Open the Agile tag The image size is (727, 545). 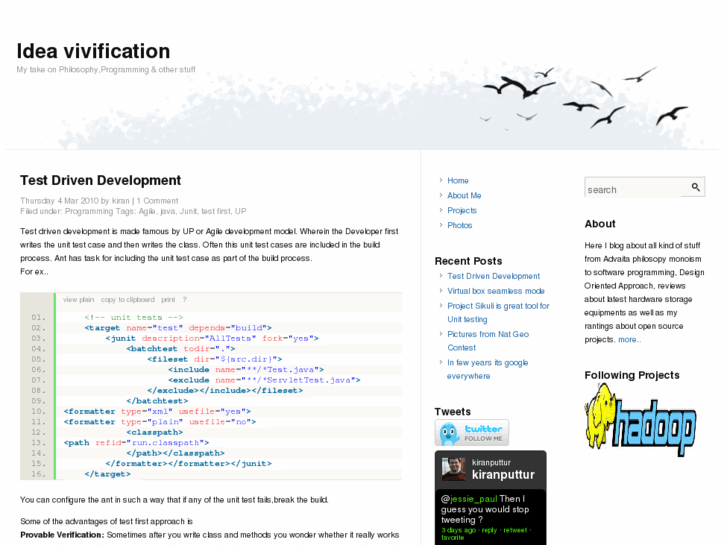tap(147, 212)
